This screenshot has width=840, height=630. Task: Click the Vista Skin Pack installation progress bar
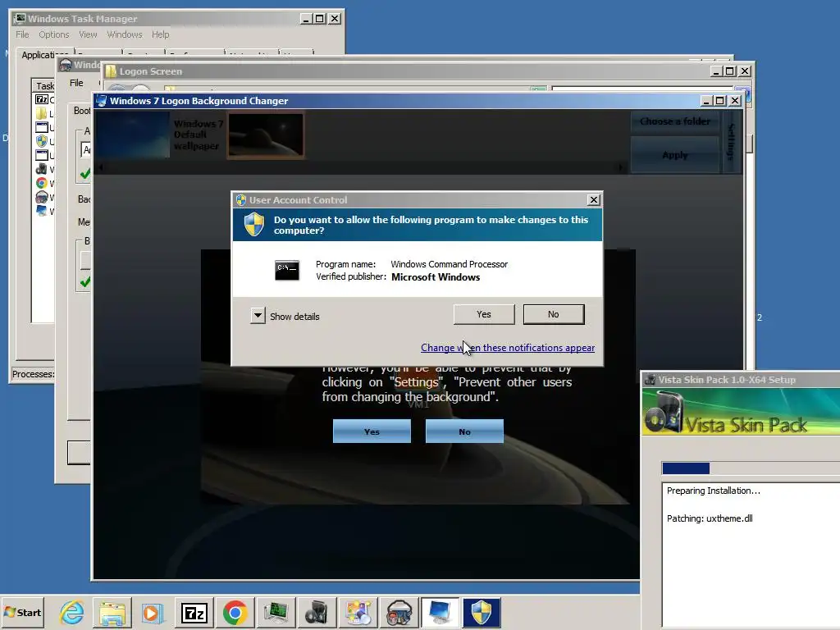(751, 468)
